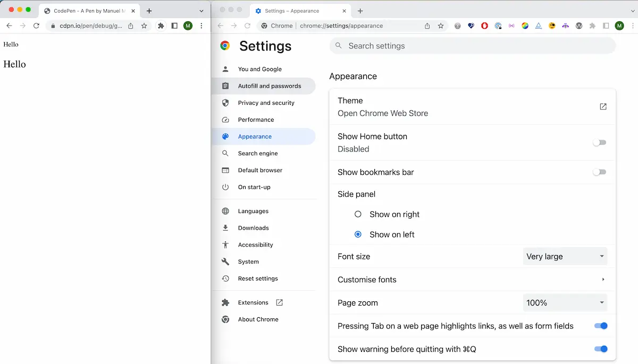
Task: Open extensions puzzle icon in Settings window
Action: pos(592,26)
